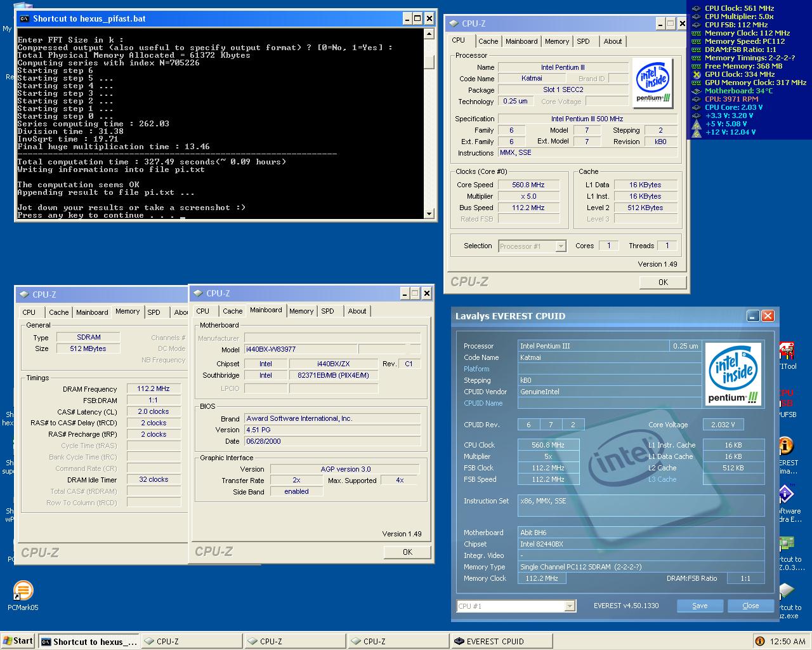812x650 pixels.
Task: Click the Close button in EVEREST CPUID
Action: [750, 606]
